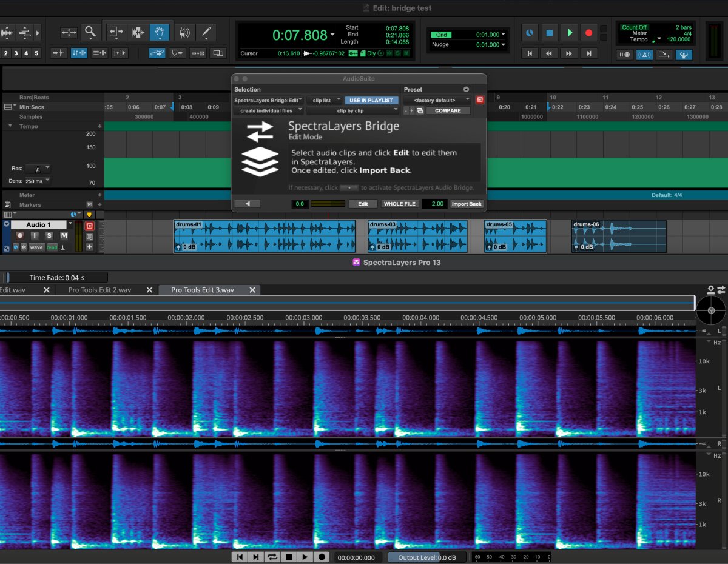
Task: Toggle Link Track and Edit Selection
Action: tap(99, 53)
